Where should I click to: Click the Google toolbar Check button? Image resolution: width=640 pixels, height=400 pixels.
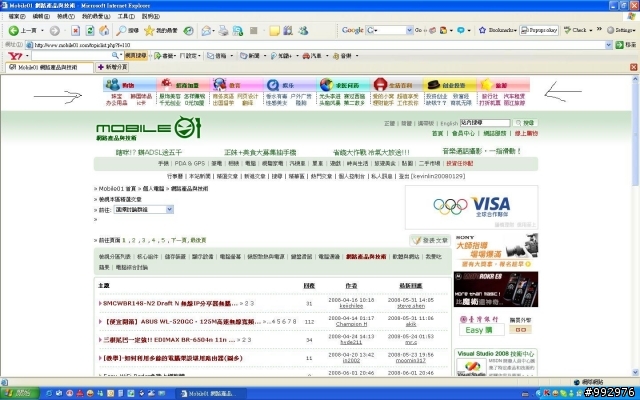pos(575,30)
